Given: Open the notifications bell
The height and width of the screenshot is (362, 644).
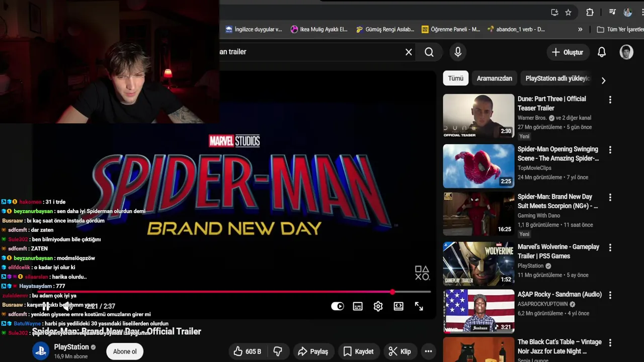Looking at the screenshot, I should pos(602,52).
